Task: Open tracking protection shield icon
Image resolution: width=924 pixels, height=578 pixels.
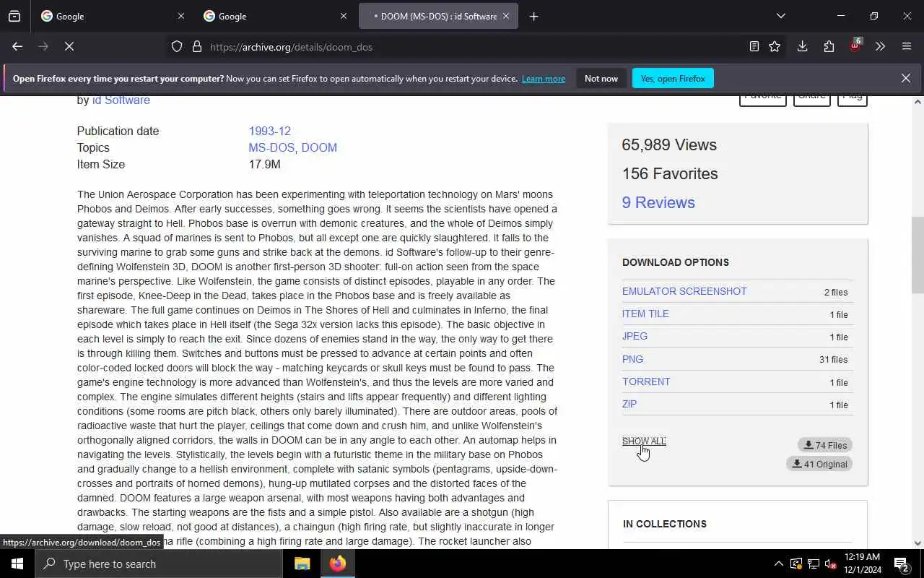Action: pos(177,47)
